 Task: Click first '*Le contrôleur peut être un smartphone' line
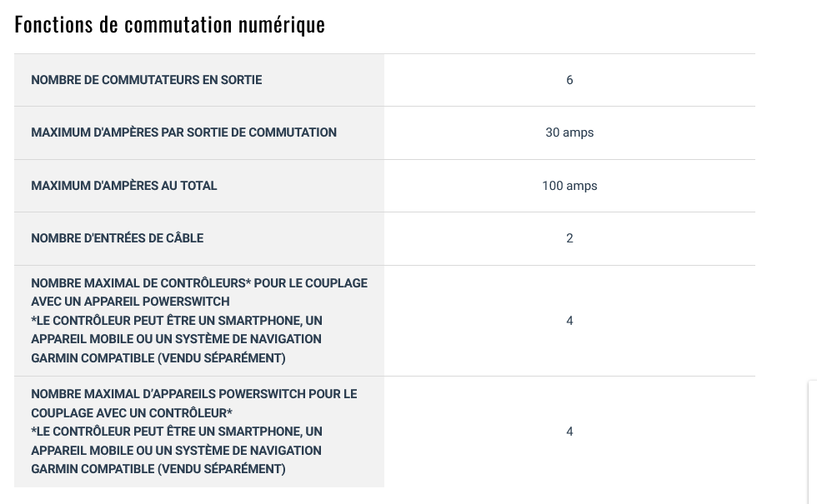tap(177, 320)
